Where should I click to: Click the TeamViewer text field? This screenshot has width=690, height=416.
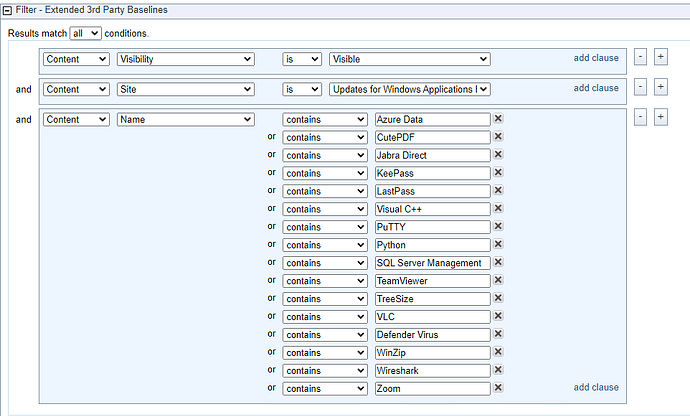coord(433,281)
